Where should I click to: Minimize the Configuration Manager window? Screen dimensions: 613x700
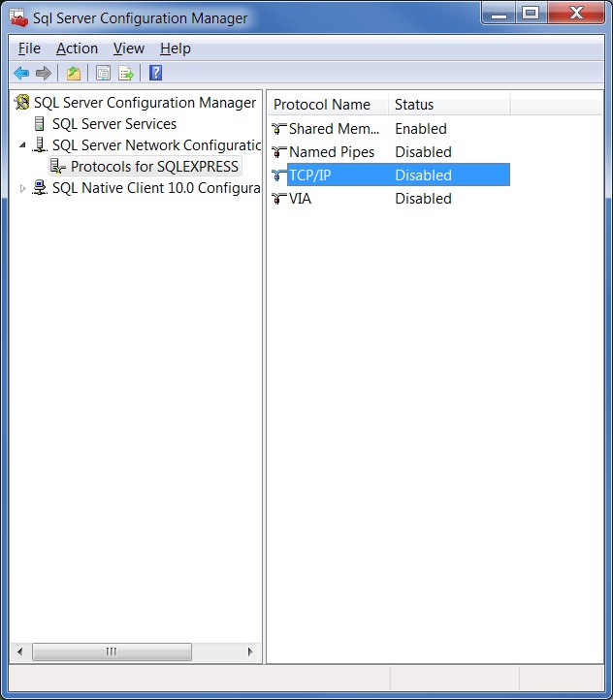click(x=499, y=14)
